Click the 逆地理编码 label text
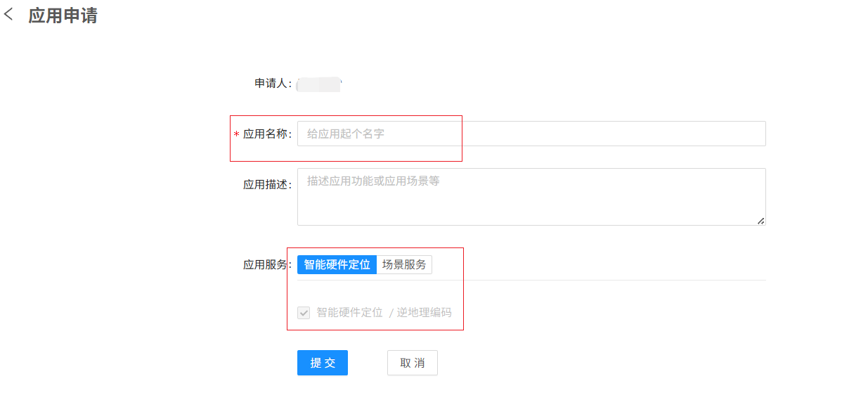868x419 pixels. (x=424, y=313)
